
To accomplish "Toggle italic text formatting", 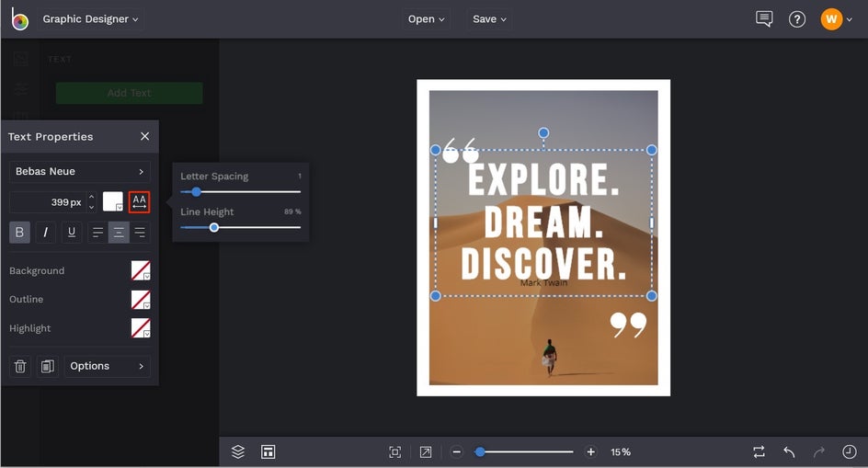I will (45, 233).
